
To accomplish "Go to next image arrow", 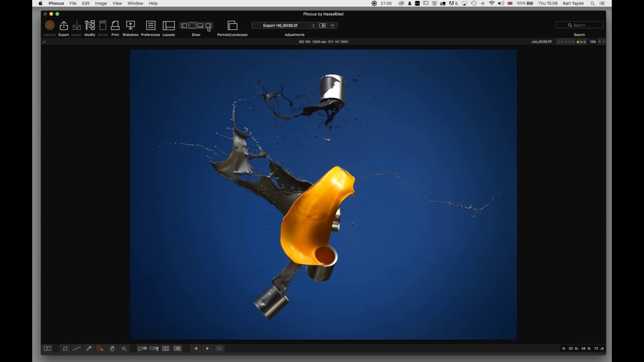I will point(207,348).
